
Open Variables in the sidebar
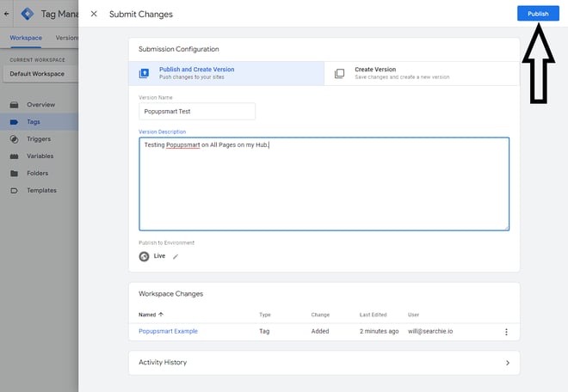click(40, 156)
